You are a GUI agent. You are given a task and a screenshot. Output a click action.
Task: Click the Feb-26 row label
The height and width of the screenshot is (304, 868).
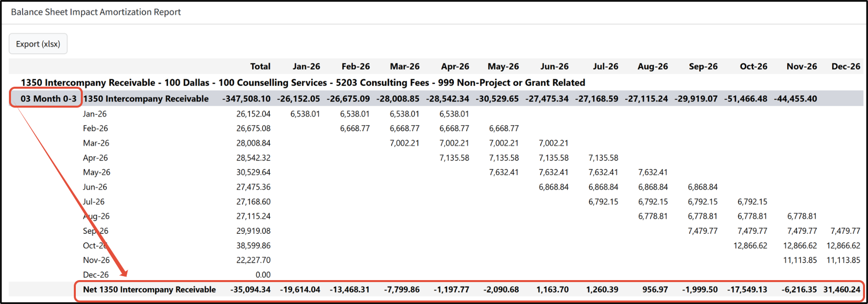[x=95, y=129]
